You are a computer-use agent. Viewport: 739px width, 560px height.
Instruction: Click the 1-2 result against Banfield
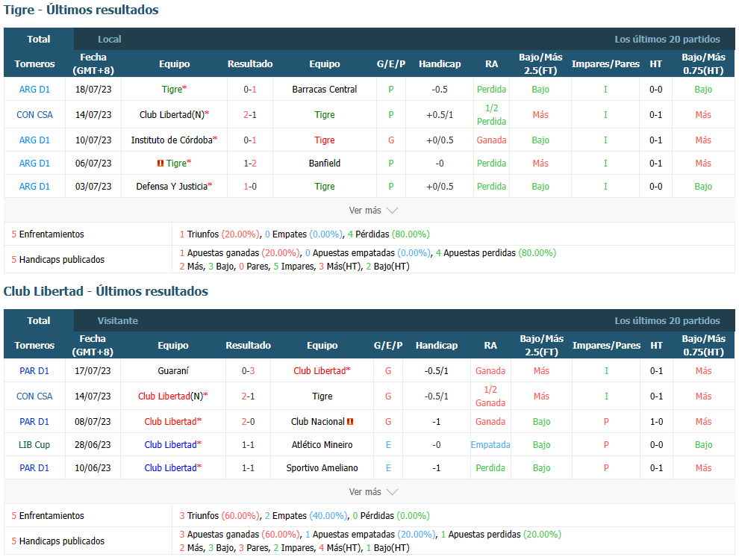250,163
